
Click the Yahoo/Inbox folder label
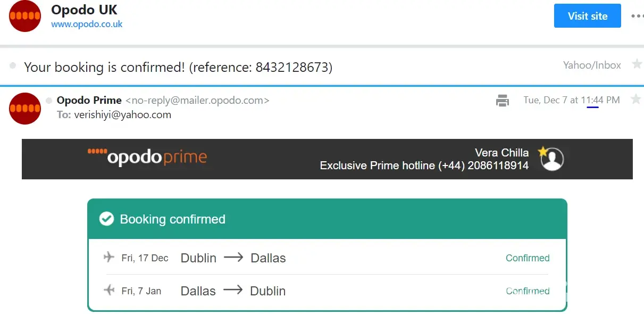click(x=592, y=65)
